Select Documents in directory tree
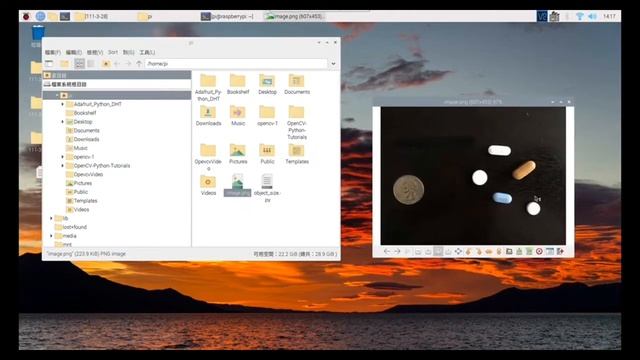 pyautogui.click(x=87, y=131)
